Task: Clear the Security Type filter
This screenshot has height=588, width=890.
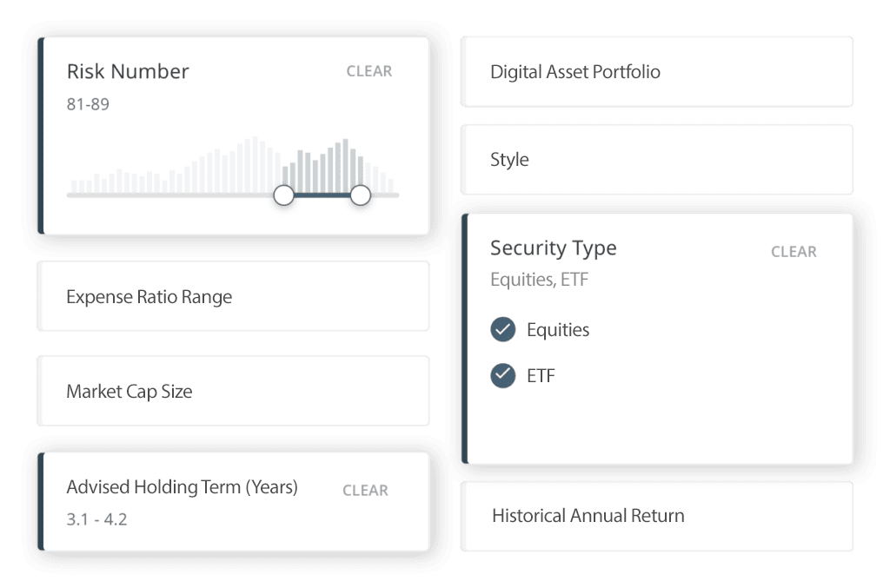Action: coord(794,252)
